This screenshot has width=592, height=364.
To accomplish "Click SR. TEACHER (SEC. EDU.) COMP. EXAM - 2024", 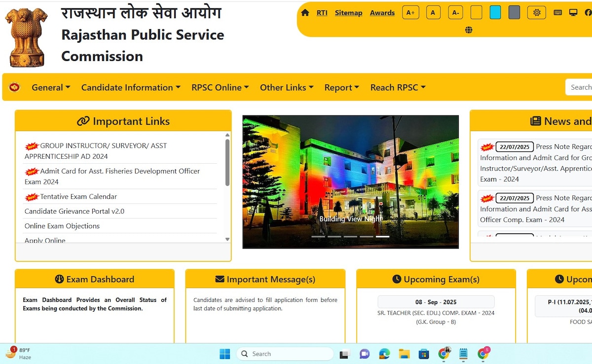I will [x=436, y=313].
